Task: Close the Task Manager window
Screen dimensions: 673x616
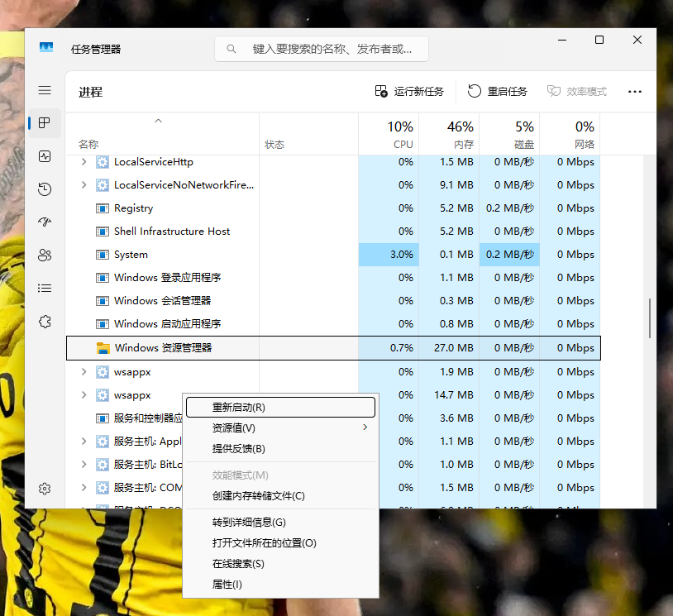Action: click(x=637, y=40)
